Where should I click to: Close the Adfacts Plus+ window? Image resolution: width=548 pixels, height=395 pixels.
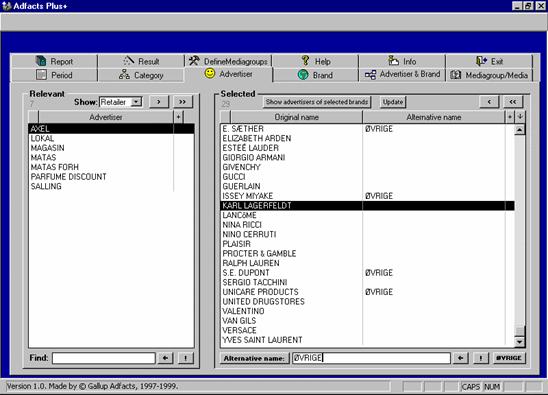point(540,6)
